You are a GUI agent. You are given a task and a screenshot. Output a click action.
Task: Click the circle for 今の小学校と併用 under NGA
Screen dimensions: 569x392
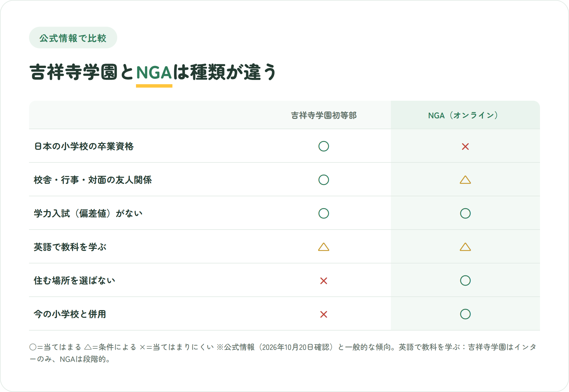465,314
